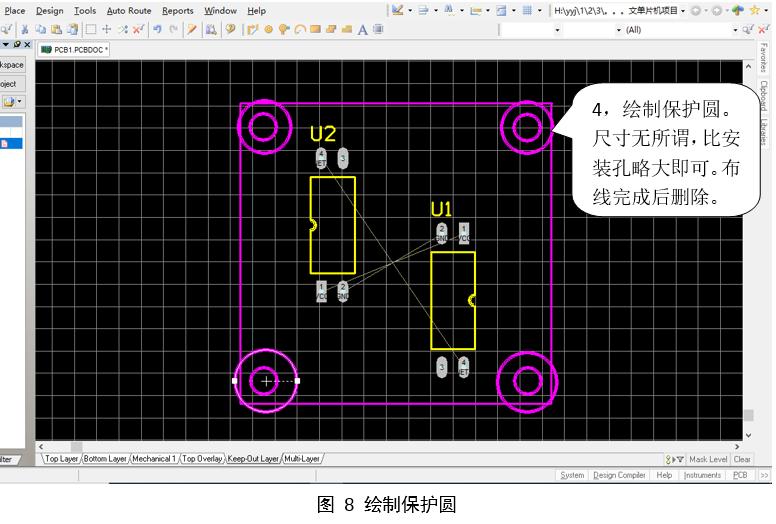
Task: Expand the Alignment tools dropdown arrow
Action: (436, 11)
